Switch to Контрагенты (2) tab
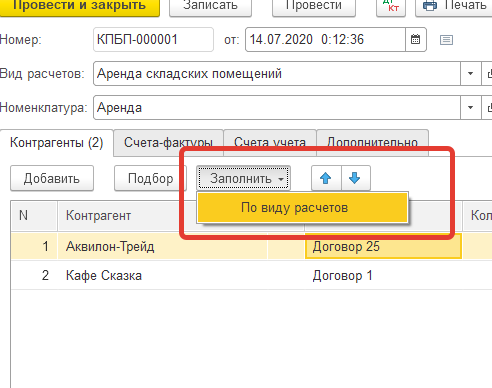 coord(57,143)
